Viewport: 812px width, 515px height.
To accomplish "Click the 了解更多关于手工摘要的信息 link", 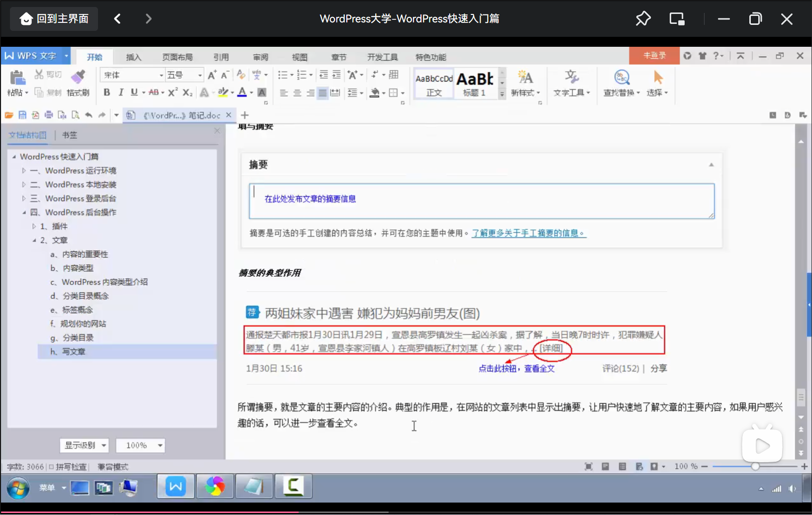I will pos(529,233).
